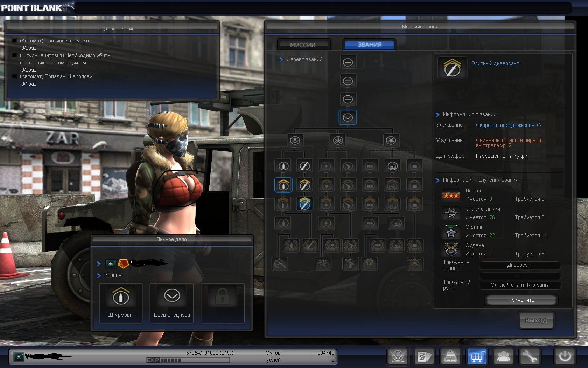Click the Требуется 3 orders requirement

coord(529,254)
